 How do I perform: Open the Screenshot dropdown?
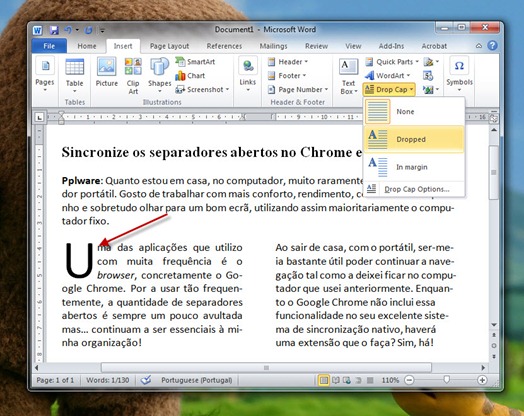point(203,90)
